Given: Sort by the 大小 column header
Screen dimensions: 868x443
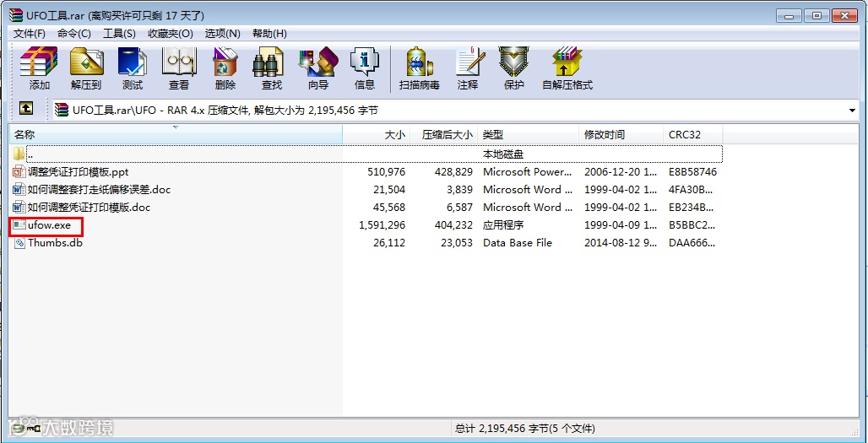Looking at the screenshot, I should click(377, 134).
